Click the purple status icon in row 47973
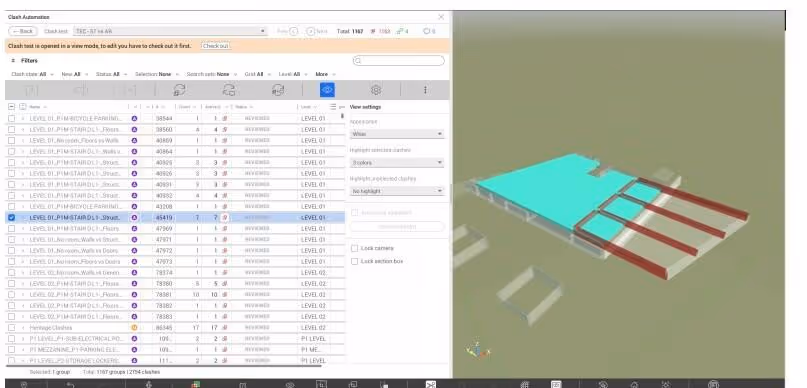The width and height of the screenshot is (807, 388). pyautogui.click(x=134, y=261)
